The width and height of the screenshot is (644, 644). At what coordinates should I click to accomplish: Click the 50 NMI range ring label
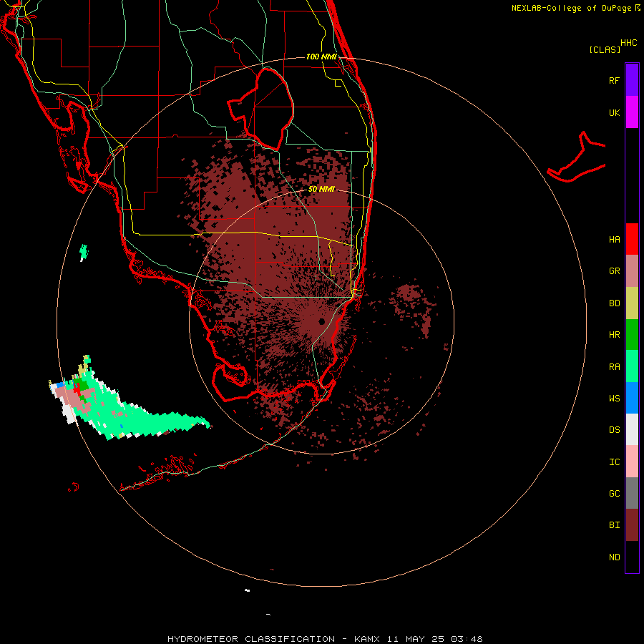click(x=321, y=189)
